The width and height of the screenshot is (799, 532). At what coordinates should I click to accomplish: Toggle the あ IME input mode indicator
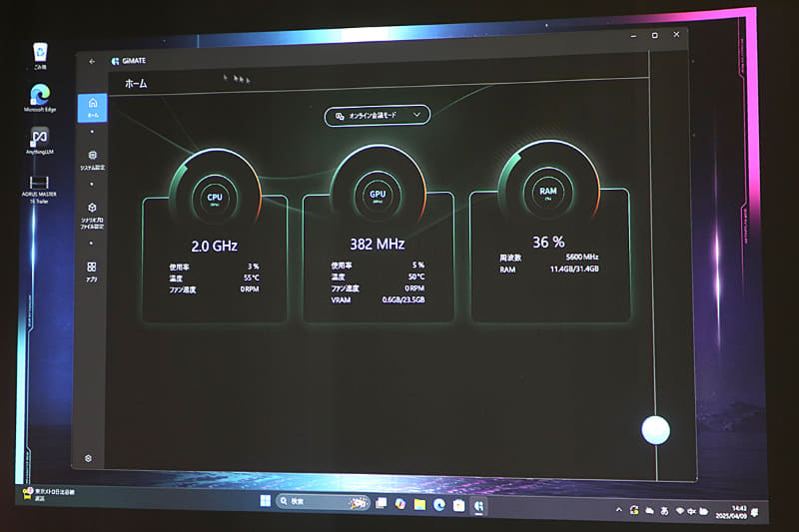664,511
